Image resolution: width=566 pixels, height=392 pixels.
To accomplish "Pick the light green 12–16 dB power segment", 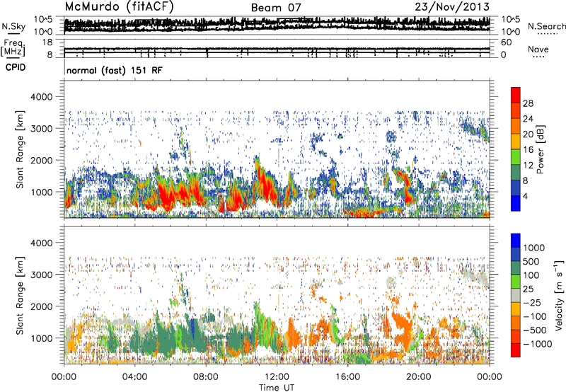I will coord(516,157).
